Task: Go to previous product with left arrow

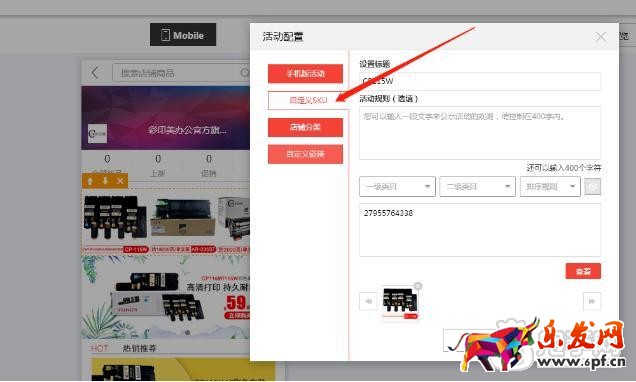Action: pos(368,301)
